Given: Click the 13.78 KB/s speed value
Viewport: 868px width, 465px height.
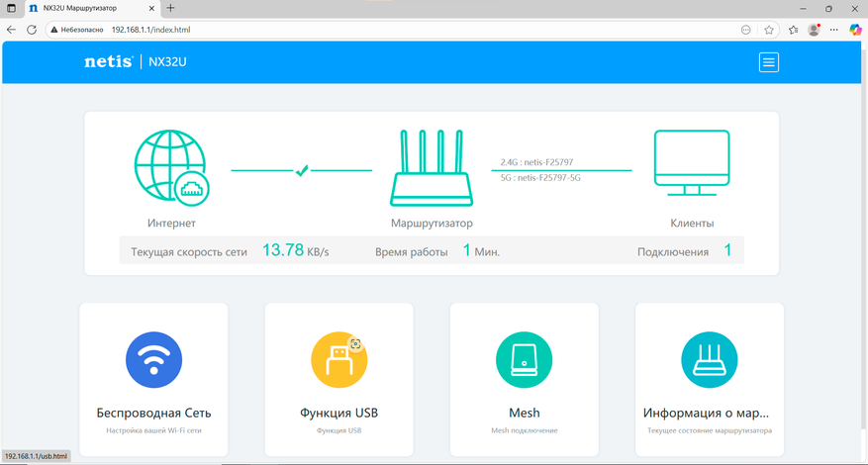Looking at the screenshot, I should [296, 250].
